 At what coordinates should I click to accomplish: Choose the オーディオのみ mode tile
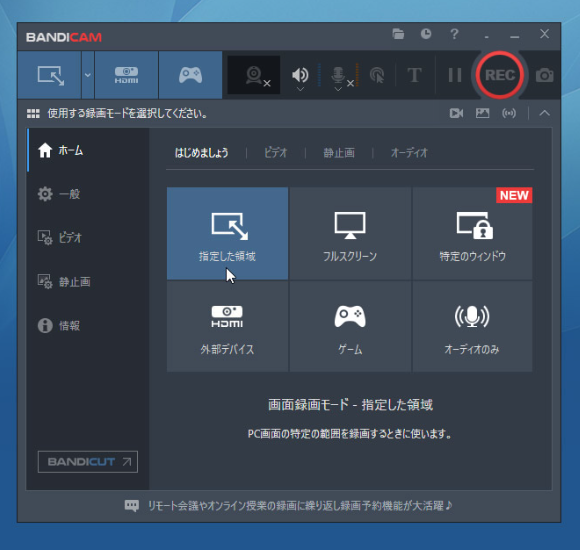472,326
